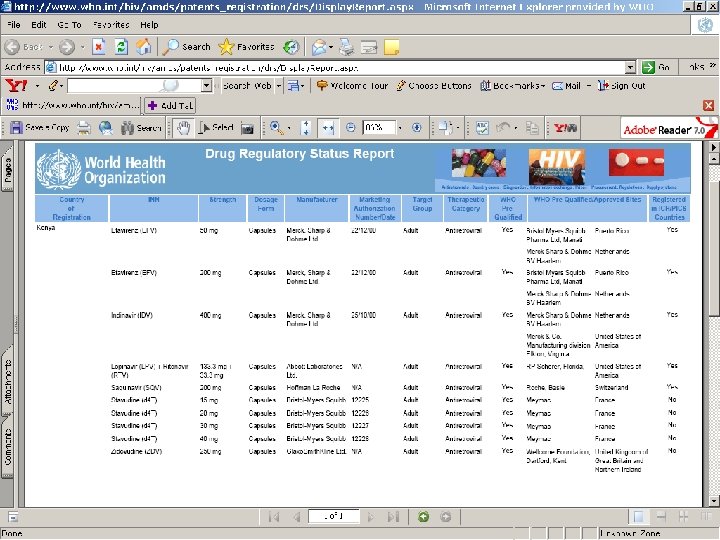Switch to the Pages side tab

tap(8, 168)
